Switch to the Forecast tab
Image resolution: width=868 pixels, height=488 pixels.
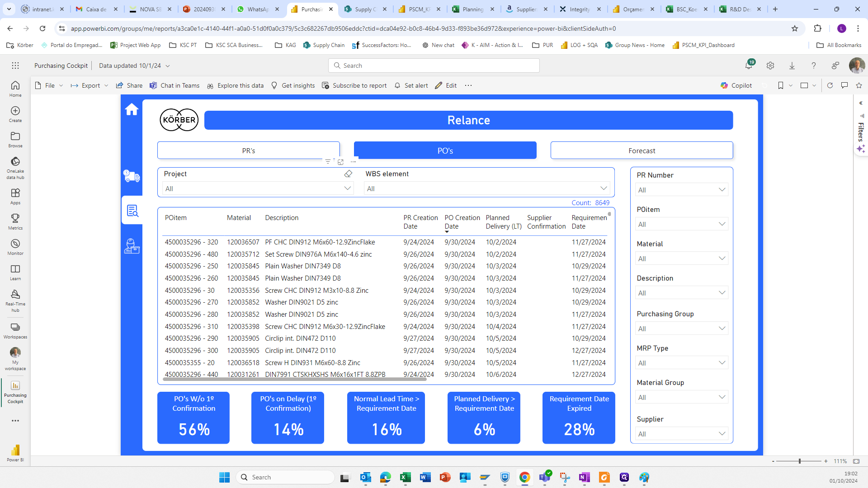point(642,150)
